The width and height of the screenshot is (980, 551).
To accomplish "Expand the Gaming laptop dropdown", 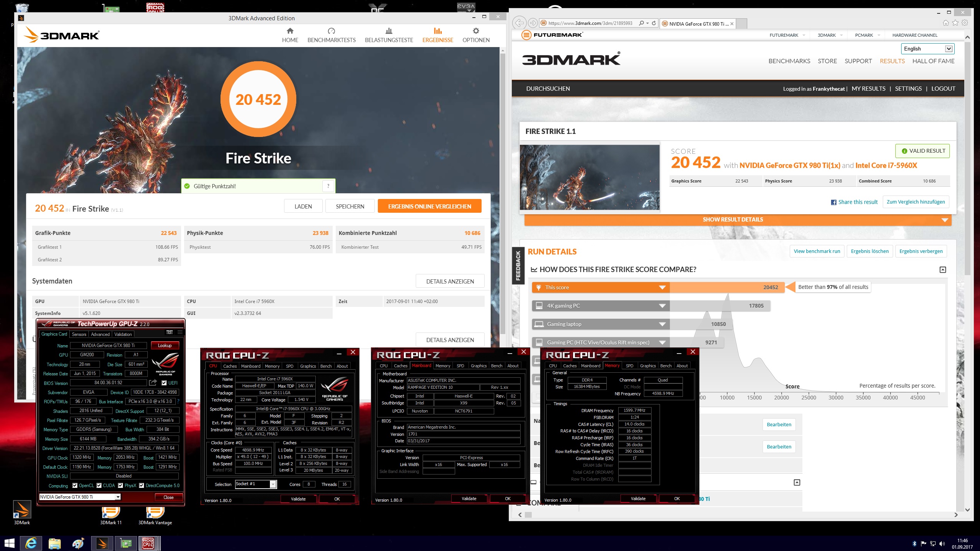I will pos(662,324).
